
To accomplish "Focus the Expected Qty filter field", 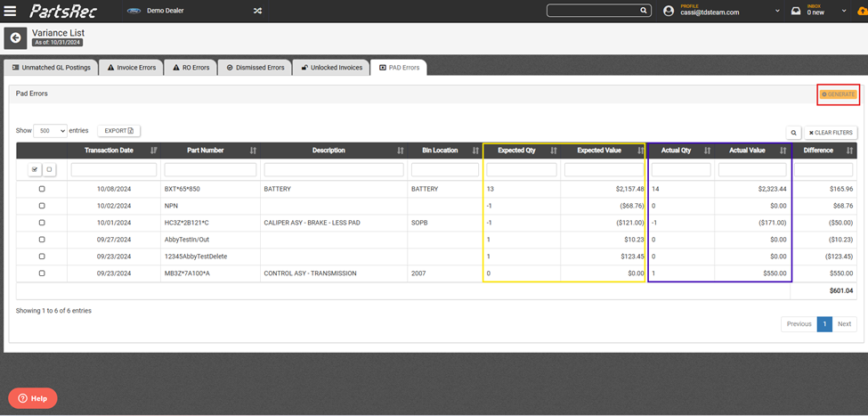I will pyautogui.click(x=522, y=169).
